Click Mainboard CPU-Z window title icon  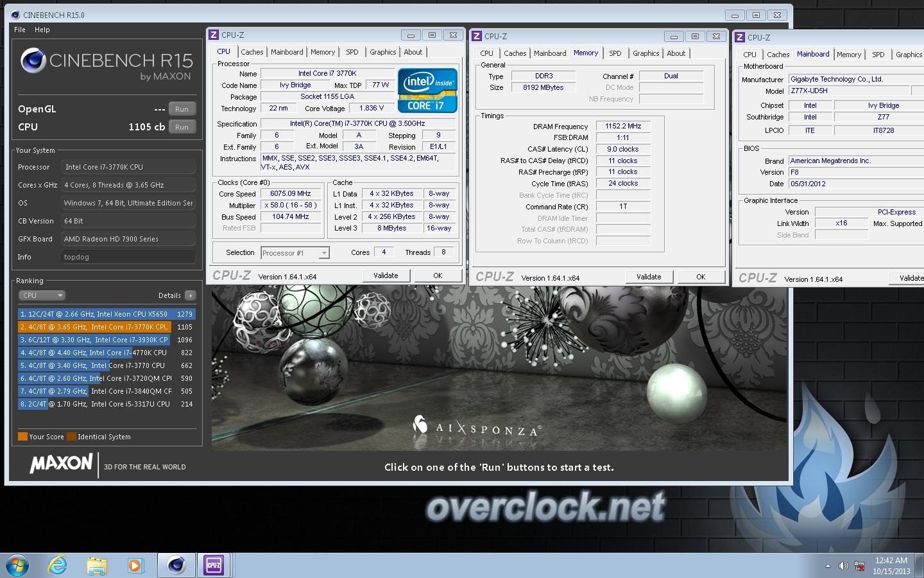pos(740,38)
